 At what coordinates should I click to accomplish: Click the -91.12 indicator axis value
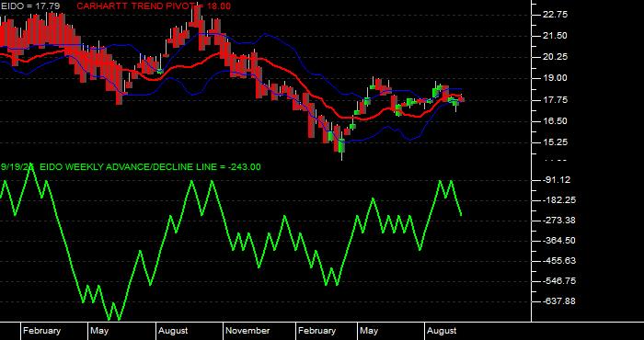pyautogui.click(x=557, y=180)
